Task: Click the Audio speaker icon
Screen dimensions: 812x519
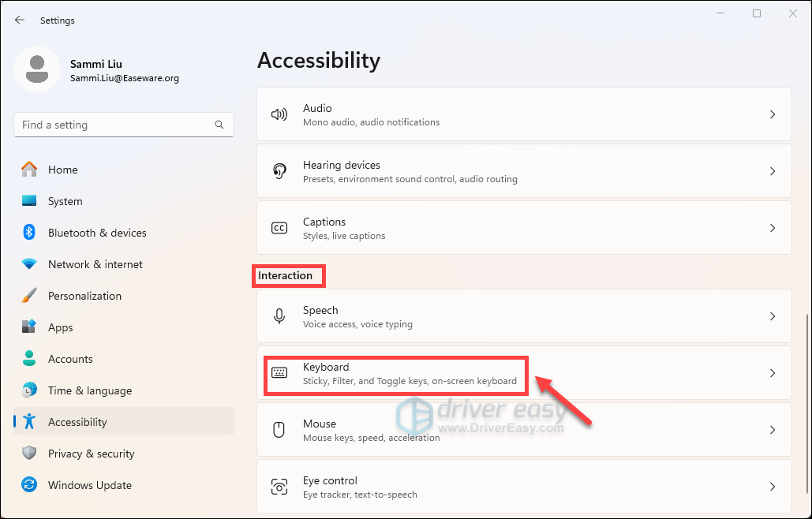Action: (x=279, y=114)
